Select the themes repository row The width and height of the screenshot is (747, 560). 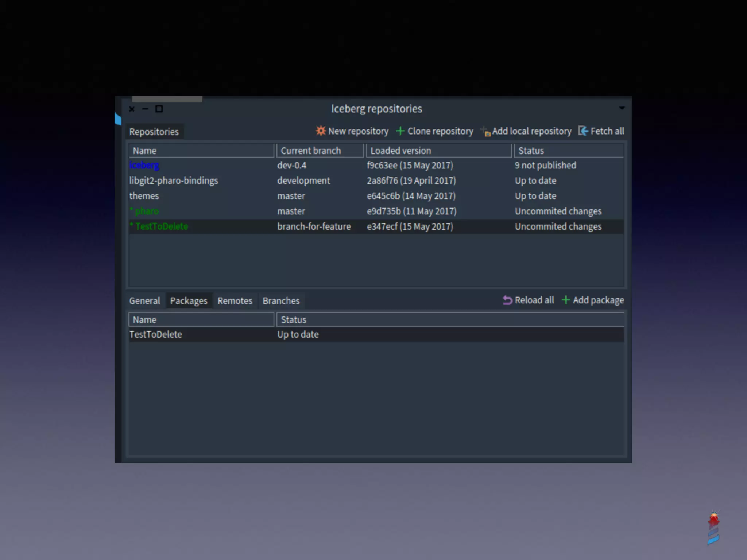pyautogui.click(x=144, y=196)
